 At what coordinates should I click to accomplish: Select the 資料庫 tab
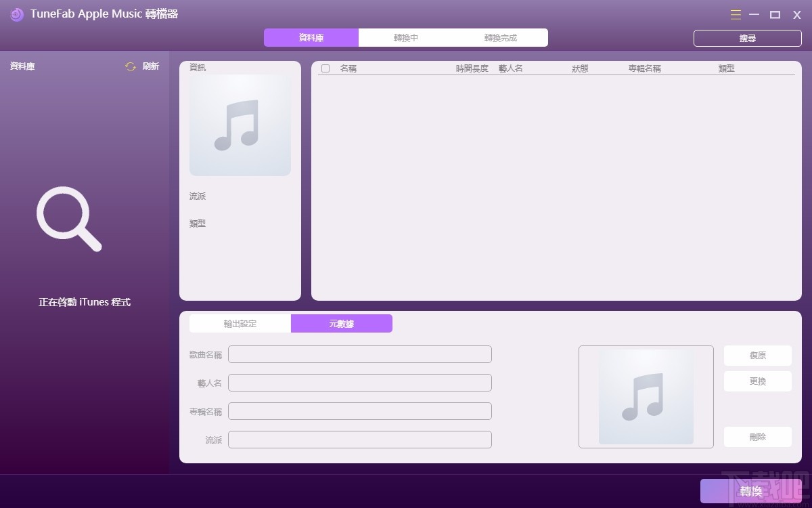point(311,37)
